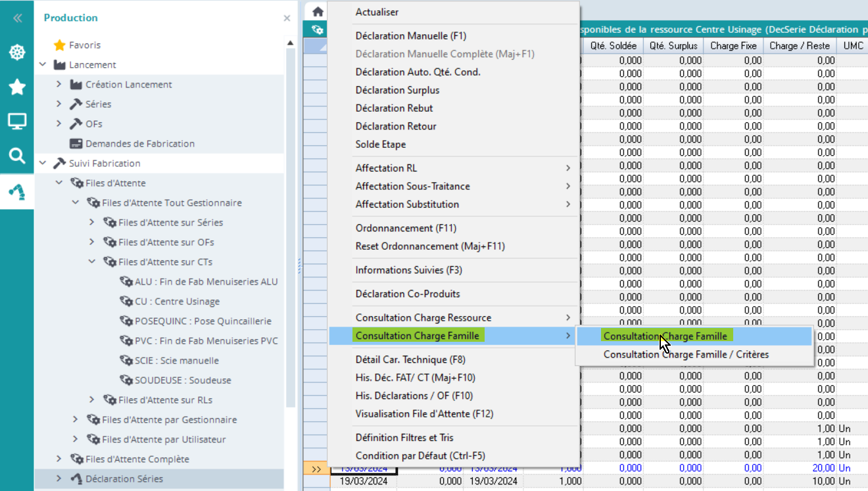Collapse sidebar with double chevron icon
868x491 pixels.
(x=17, y=18)
